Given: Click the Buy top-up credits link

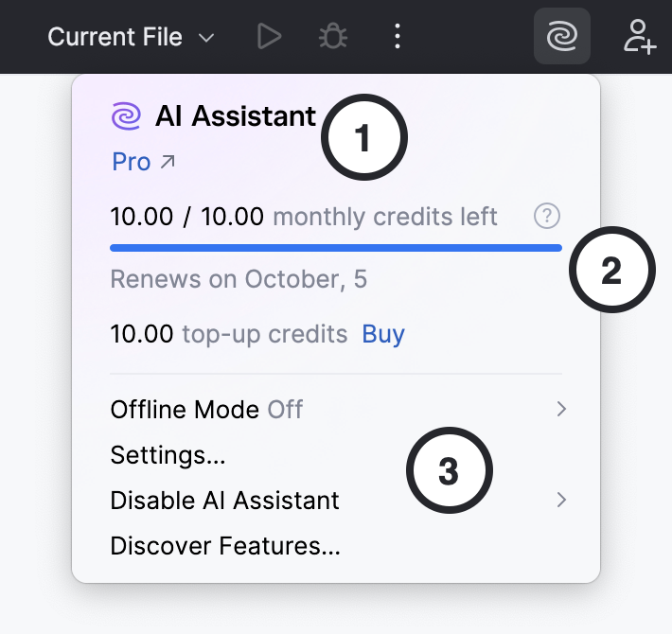Looking at the screenshot, I should click(x=383, y=334).
